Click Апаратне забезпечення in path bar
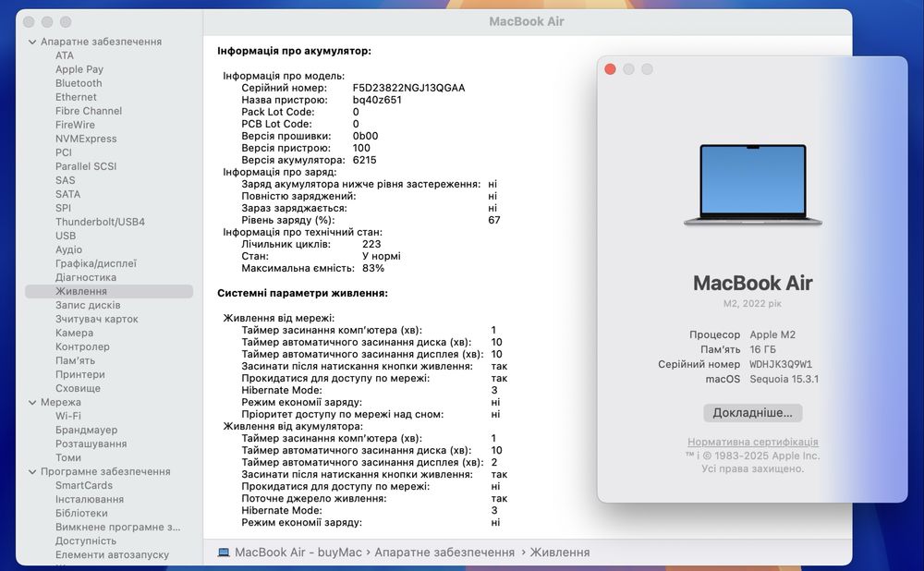This screenshot has width=924, height=571. (x=444, y=553)
